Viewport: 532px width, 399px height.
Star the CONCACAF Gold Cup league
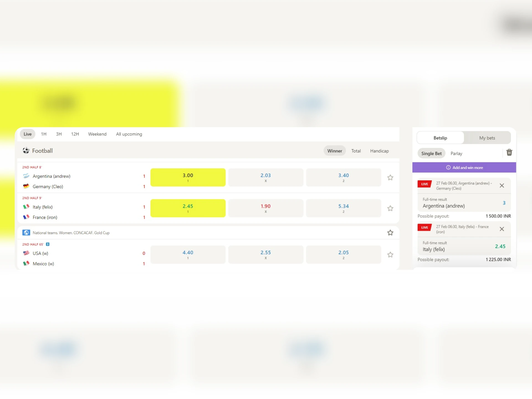click(390, 233)
